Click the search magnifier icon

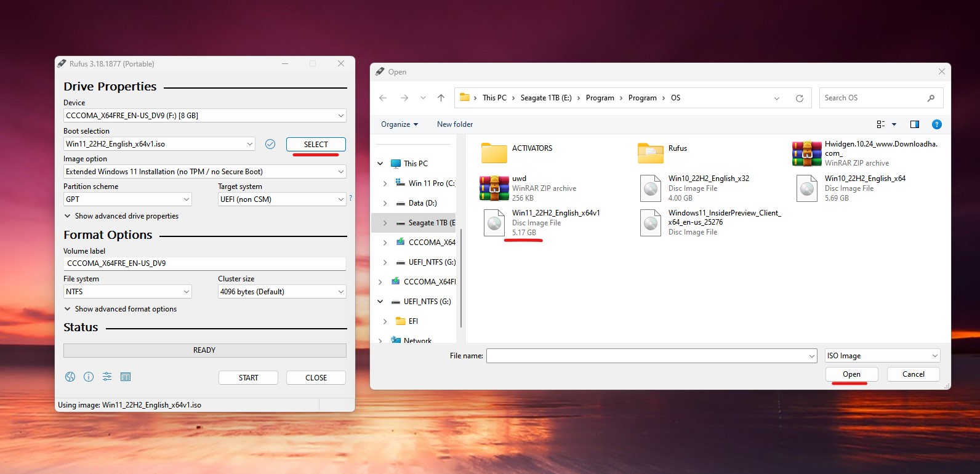point(931,98)
